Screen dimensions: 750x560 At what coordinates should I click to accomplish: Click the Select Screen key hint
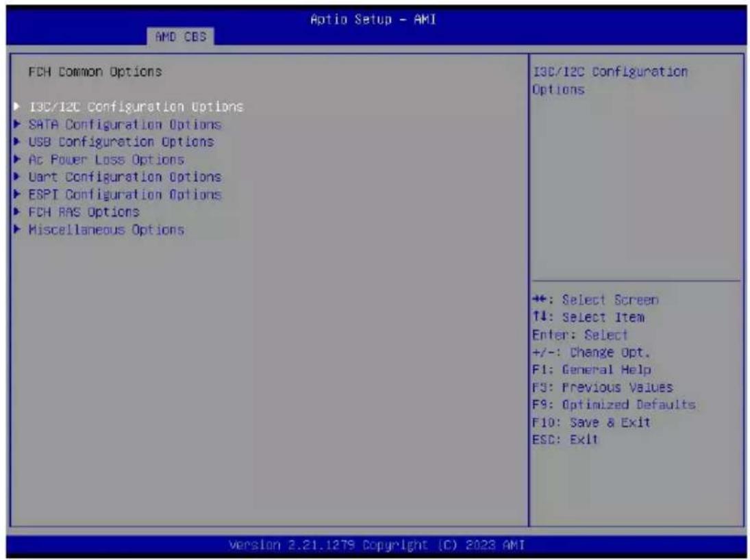[x=595, y=300]
